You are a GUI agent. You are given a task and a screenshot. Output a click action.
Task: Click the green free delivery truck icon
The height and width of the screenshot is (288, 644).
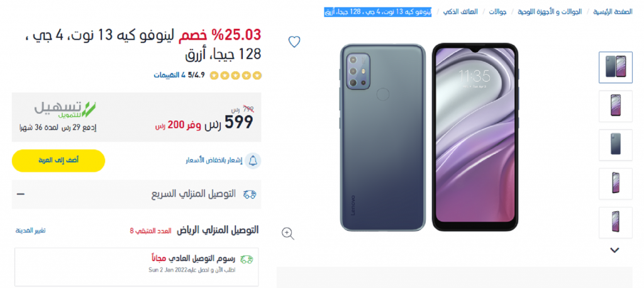click(x=247, y=259)
